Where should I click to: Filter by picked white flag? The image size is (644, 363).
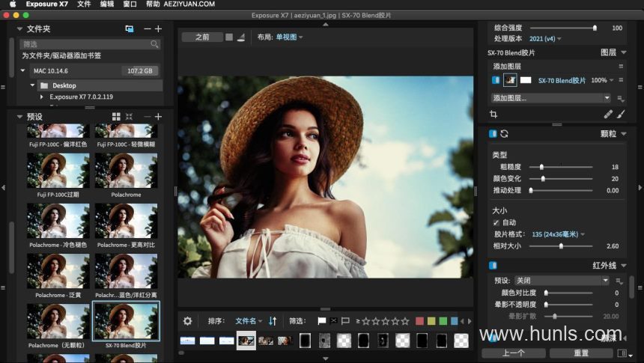pyautogui.click(x=322, y=320)
